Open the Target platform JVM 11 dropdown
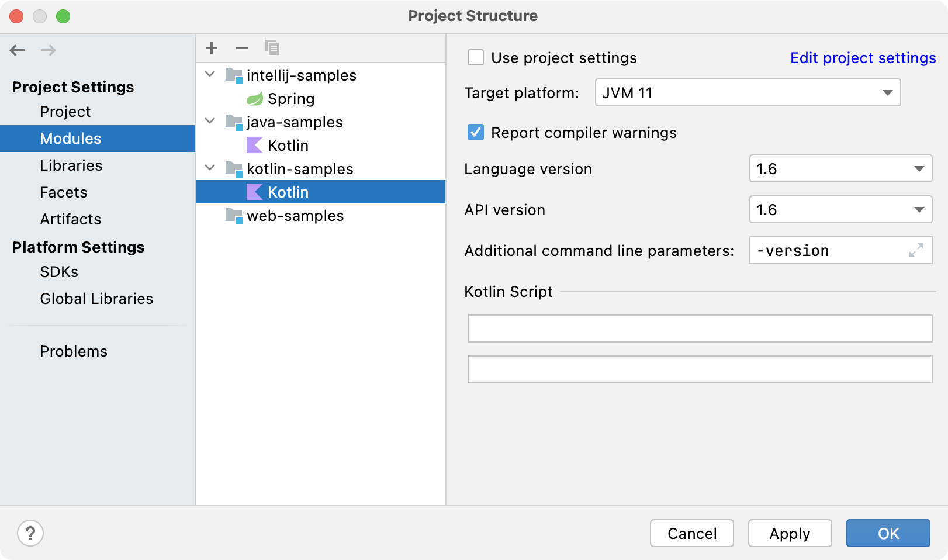948x560 pixels. [x=748, y=92]
